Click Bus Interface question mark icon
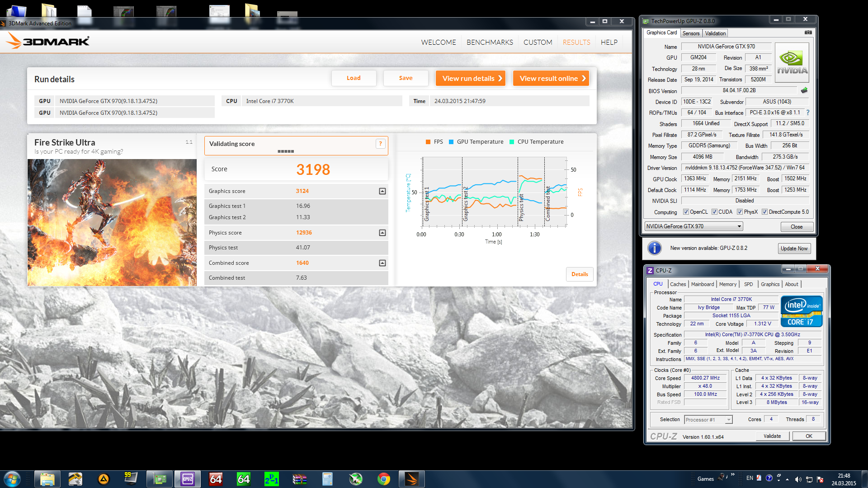The width and height of the screenshot is (868, 488). pyautogui.click(x=808, y=113)
